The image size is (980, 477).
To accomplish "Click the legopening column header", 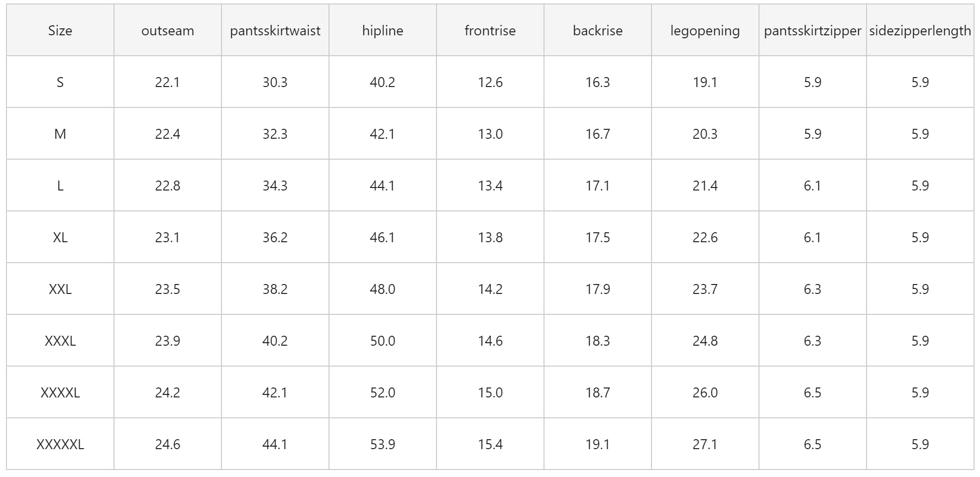I will (705, 31).
